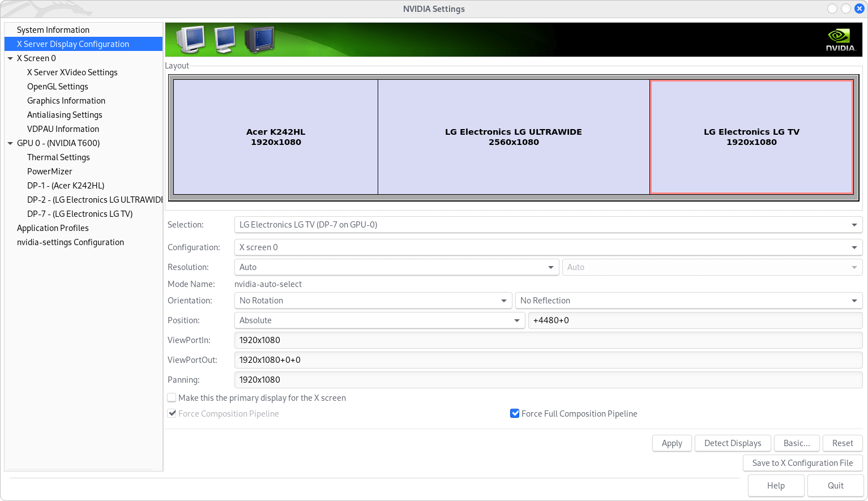This screenshot has height=501, width=868.
Task: Click the Apply button
Action: tap(672, 443)
